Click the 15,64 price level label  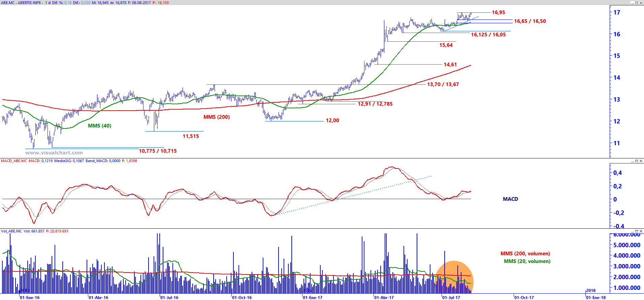[x=446, y=45]
